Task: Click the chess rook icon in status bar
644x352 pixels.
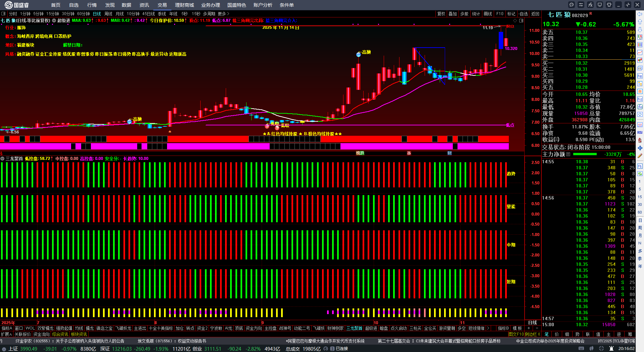Action: [x=611, y=349]
